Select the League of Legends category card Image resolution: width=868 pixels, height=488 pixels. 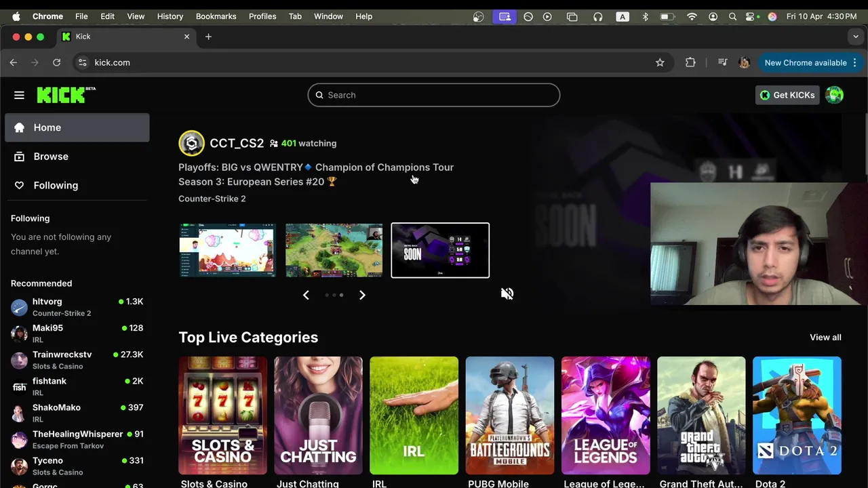click(606, 415)
